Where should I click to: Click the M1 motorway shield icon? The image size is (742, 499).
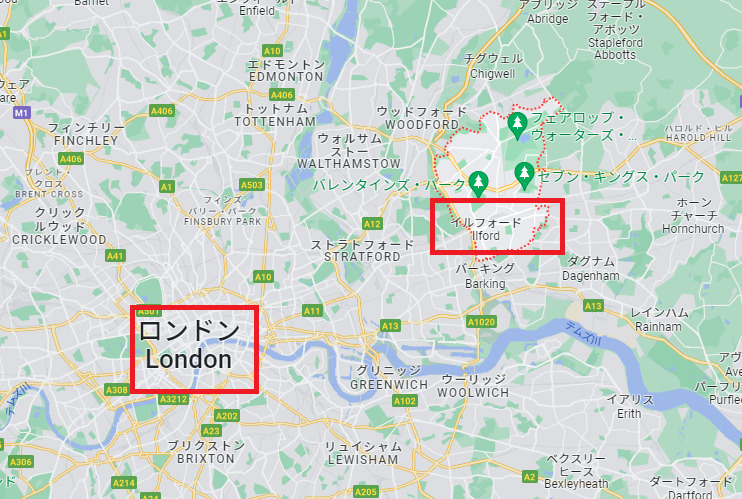point(21,113)
